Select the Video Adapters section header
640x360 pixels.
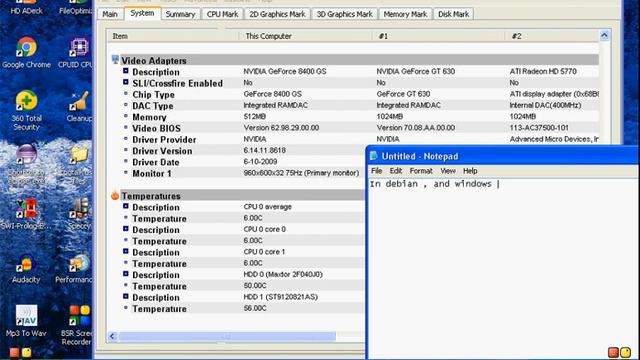[x=354, y=60]
